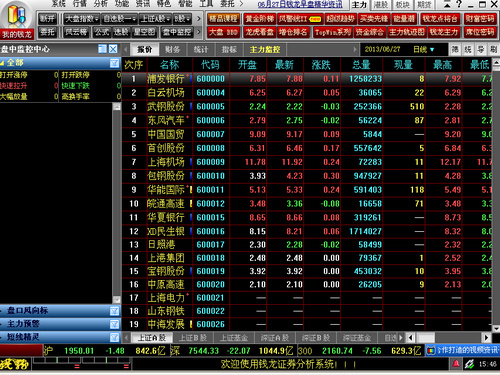Click the connection status icon near the clock
500x375 pixels.
tap(469, 364)
